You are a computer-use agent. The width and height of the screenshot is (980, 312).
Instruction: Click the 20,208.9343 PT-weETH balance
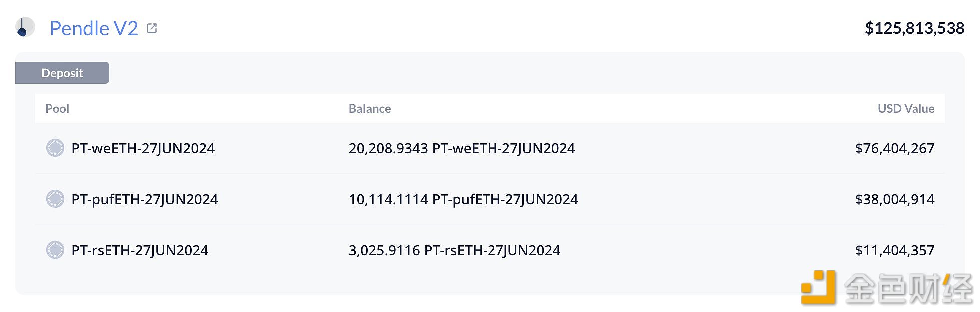(462, 149)
